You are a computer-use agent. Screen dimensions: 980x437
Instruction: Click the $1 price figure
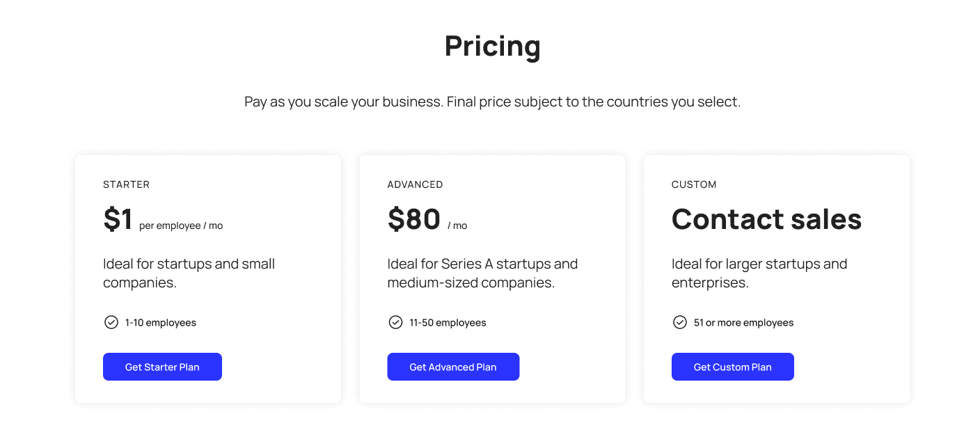pyautogui.click(x=118, y=219)
